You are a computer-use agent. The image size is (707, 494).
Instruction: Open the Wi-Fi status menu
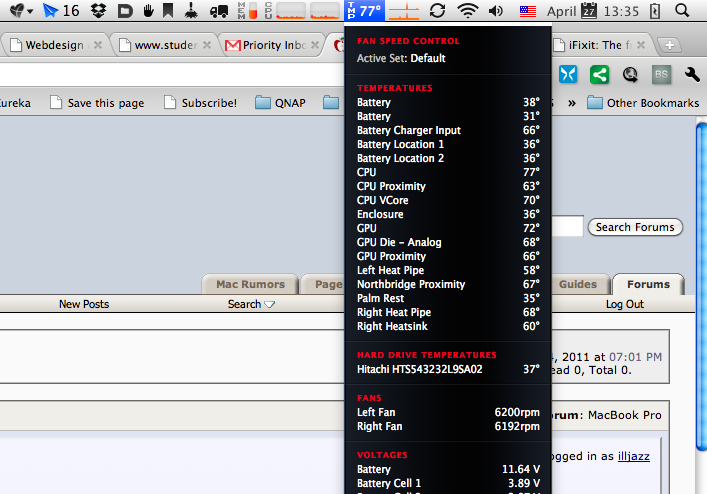[x=468, y=10]
